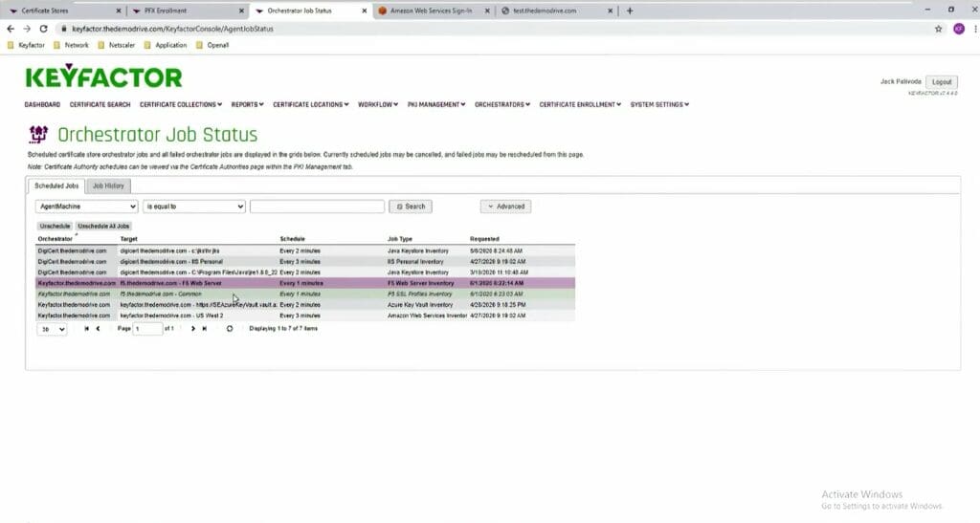The height and width of the screenshot is (523, 980).
Task: Click the next page arrow
Action: click(193, 328)
